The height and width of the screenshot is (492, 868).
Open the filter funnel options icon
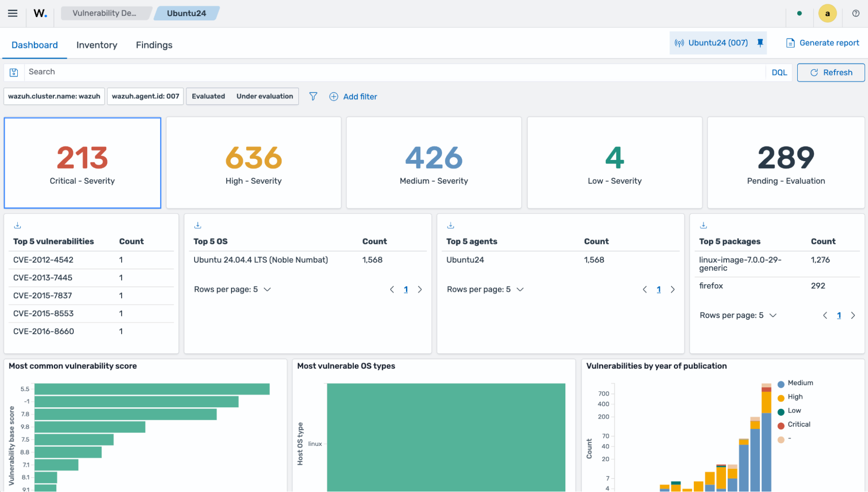point(313,96)
